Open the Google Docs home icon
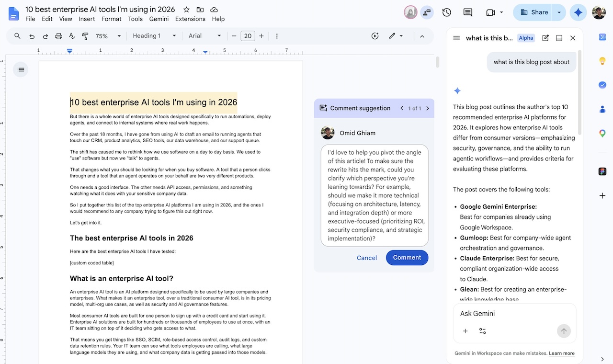The image size is (613, 364). tap(13, 13)
